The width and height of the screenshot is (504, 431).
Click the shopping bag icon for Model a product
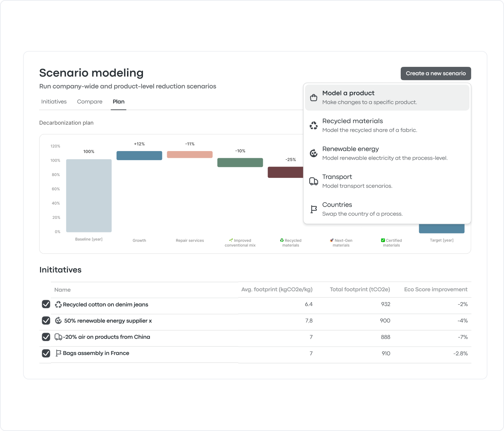click(x=313, y=98)
